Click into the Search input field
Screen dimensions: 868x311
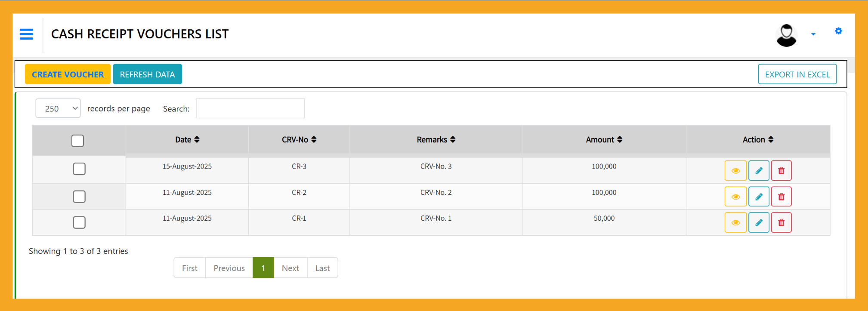click(x=250, y=108)
